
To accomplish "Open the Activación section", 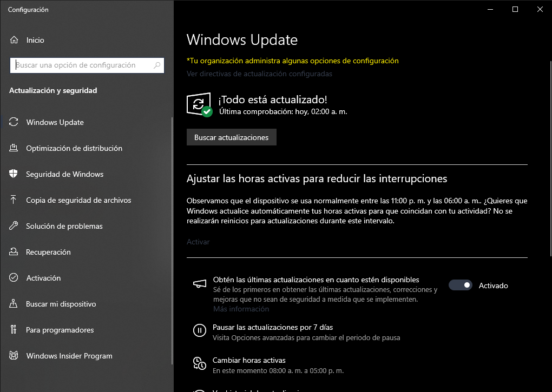I will click(x=86, y=278).
